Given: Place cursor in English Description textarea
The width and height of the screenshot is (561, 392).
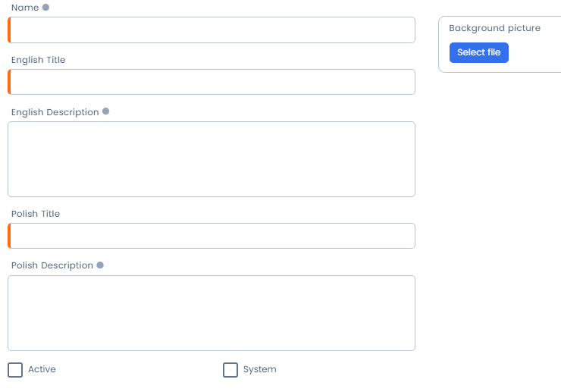Looking at the screenshot, I should click(212, 159).
